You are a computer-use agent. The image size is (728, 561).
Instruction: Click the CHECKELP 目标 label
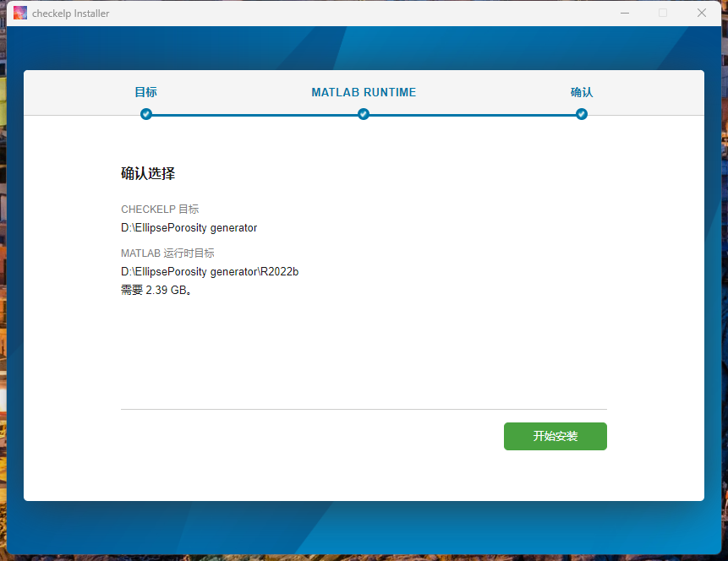point(160,210)
